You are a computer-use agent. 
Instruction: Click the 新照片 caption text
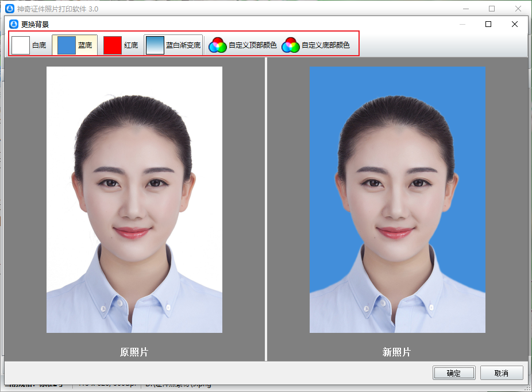pyautogui.click(x=396, y=352)
